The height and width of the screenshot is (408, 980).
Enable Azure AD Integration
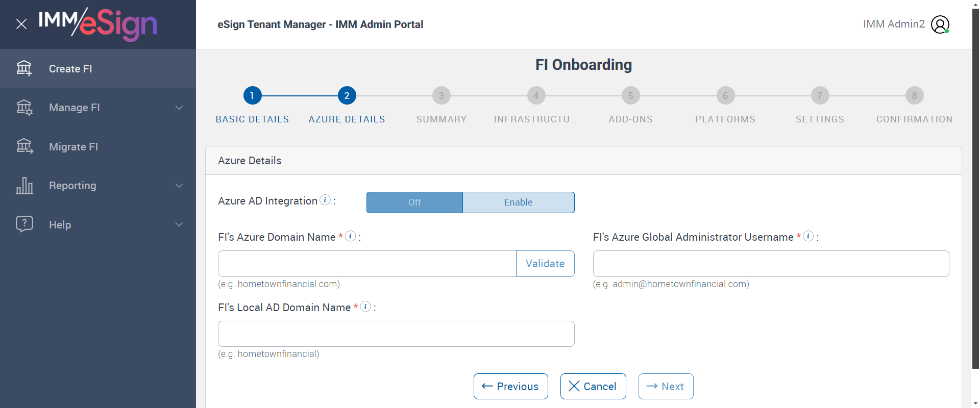(518, 202)
